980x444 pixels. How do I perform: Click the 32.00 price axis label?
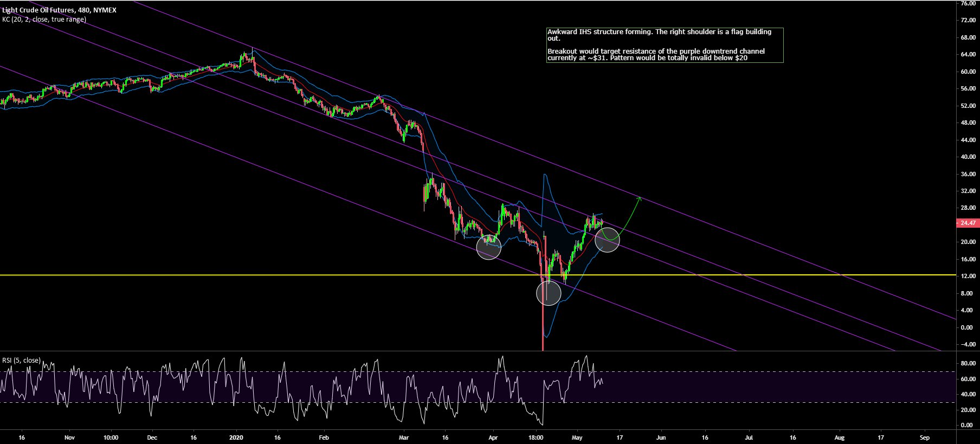click(968, 191)
